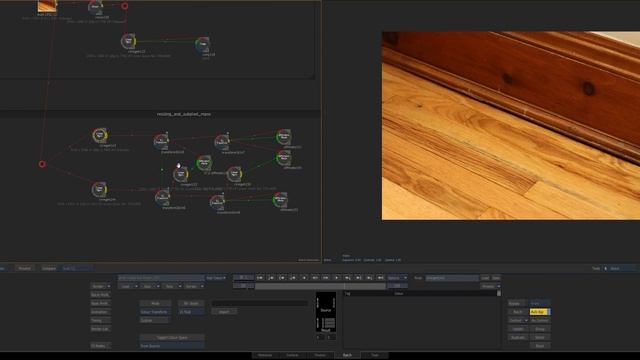Click the timeline scrub bar
This screenshot has width=640, height=360.
320,286
